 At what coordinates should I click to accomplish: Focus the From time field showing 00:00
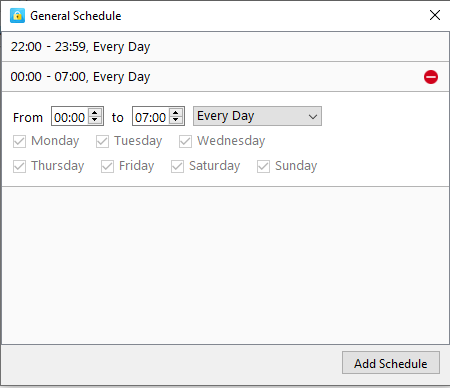pos(70,116)
